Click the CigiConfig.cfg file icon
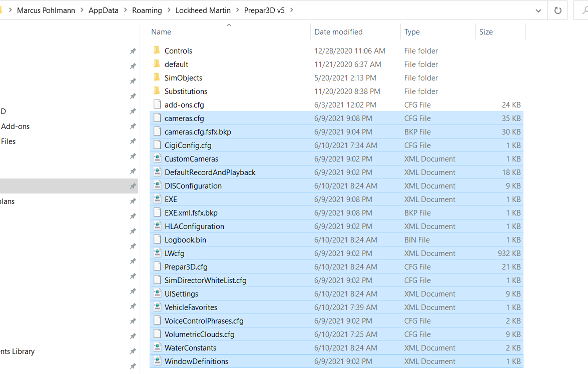The width and height of the screenshot is (588, 374). pyautogui.click(x=157, y=144)
